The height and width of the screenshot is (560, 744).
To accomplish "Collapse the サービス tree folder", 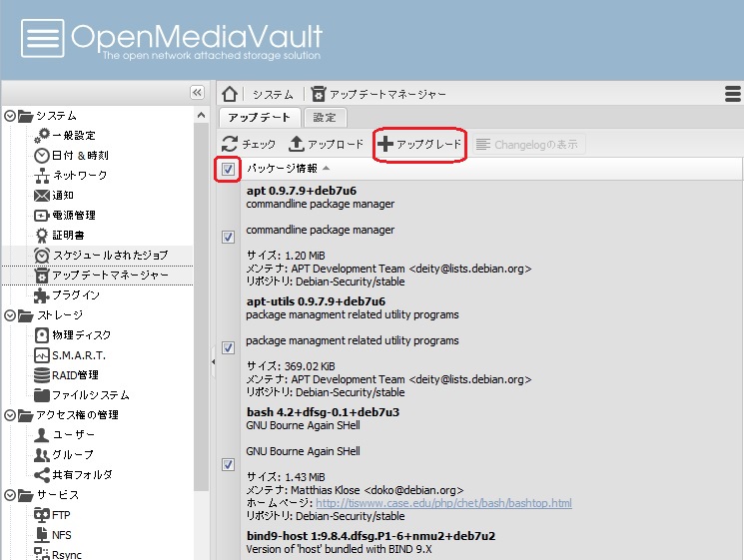I will point(10,495).
